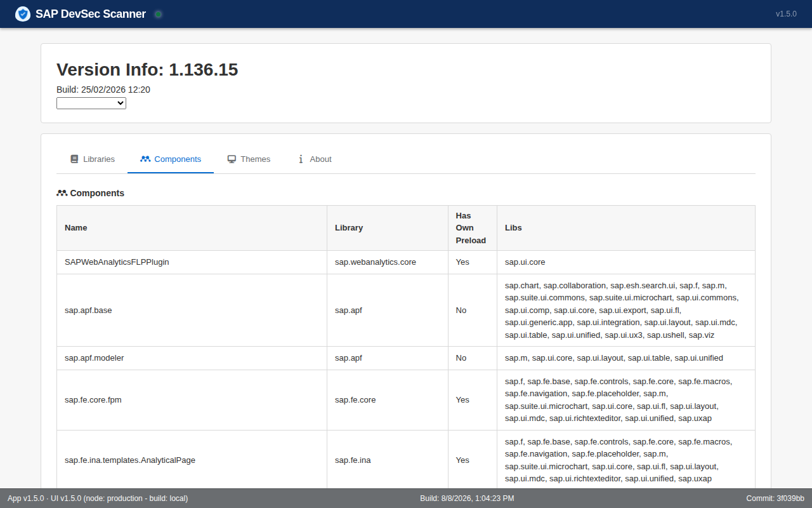Click the "SAP DevSec Scanner" title
Screen dimensions: 812x508
click(91, 14)
